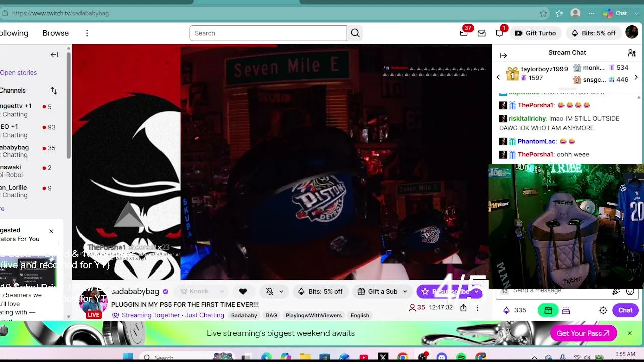Click ThePorsha1 username on "oohh weee" message
Viewport: 644px width, 362px height.
pos(535,155)
